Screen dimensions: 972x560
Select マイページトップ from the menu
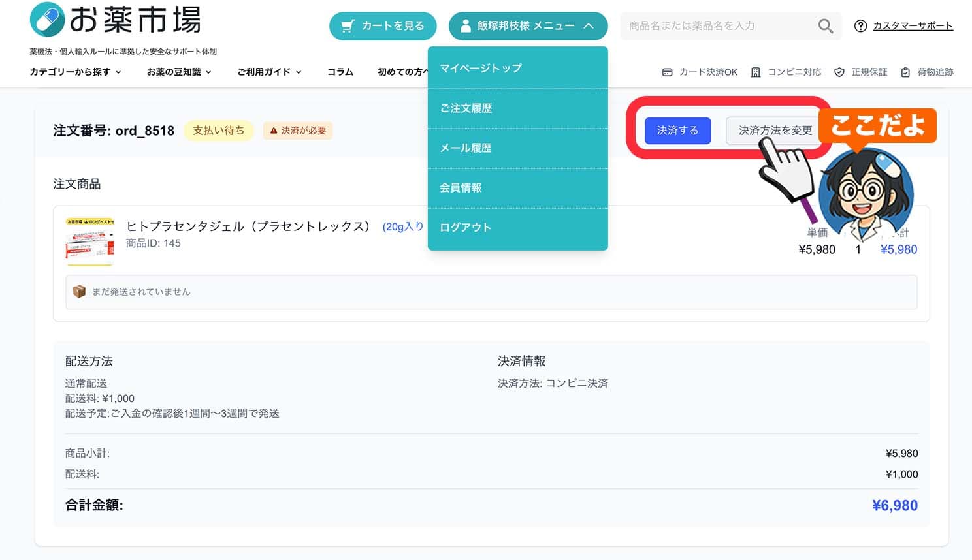(480, 67)
